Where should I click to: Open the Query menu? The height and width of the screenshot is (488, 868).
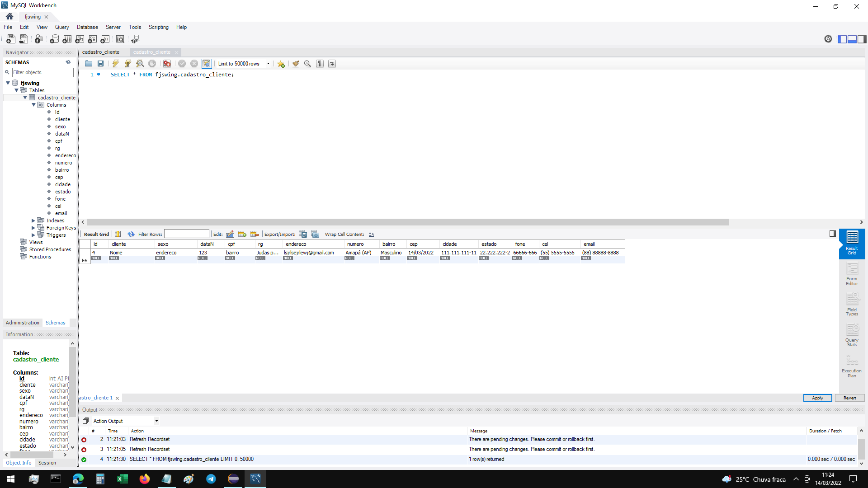pyautogui.click(x=62, y=27)
